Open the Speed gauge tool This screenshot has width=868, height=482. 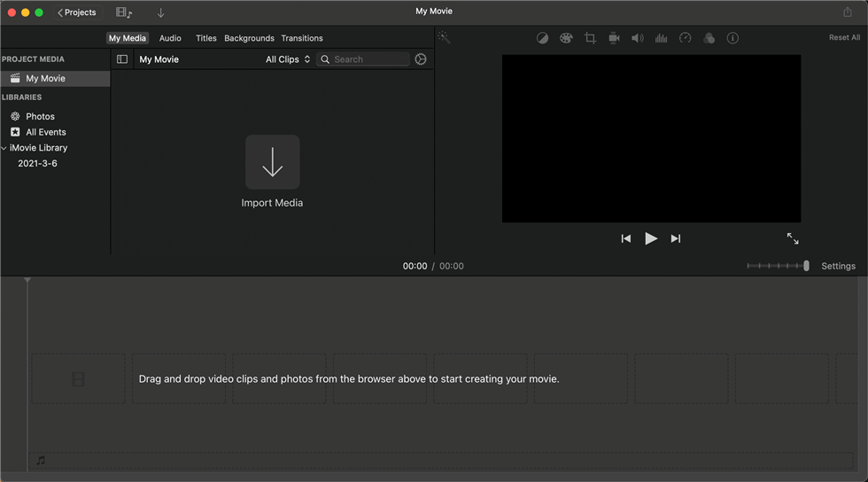pyautogui.click(x=686, y=38)
